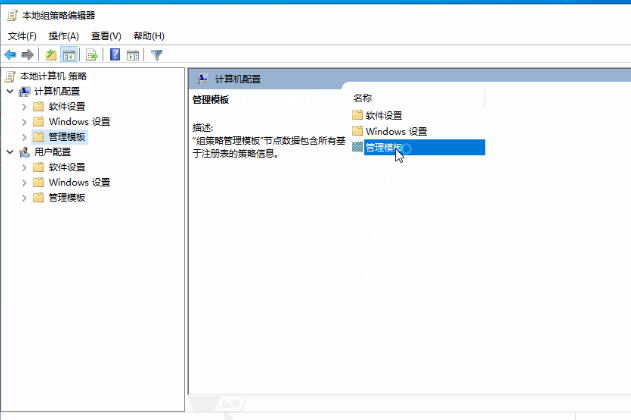Select Windows 设置 under 用户配置 in tree

click(79, 183)
